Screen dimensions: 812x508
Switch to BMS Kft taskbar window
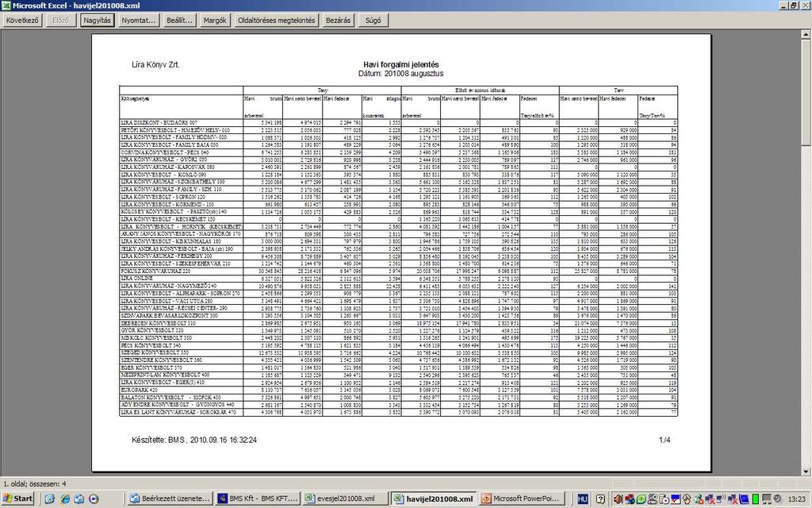point(258,498)
